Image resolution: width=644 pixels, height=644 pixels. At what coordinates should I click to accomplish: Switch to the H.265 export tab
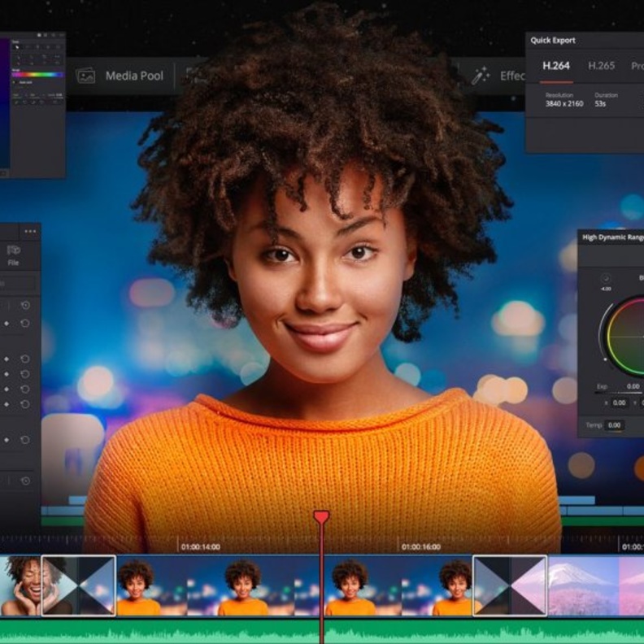pos(601,66)
